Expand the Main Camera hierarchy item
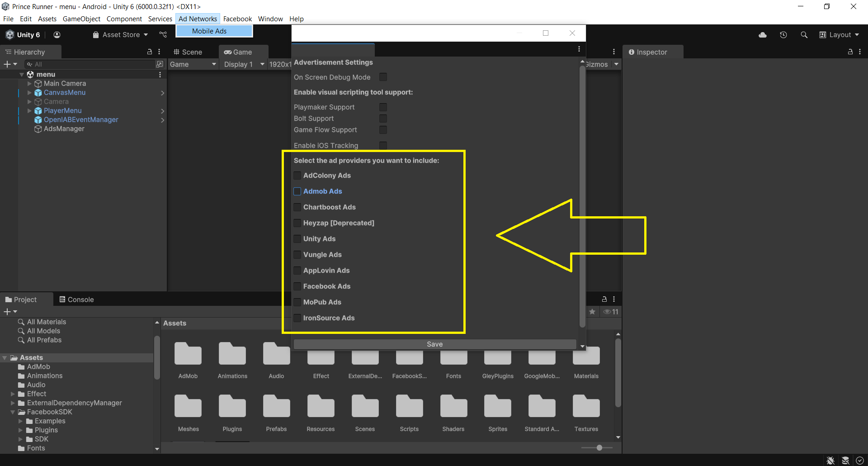Viewport: 868px width, 466px height. 30,84
